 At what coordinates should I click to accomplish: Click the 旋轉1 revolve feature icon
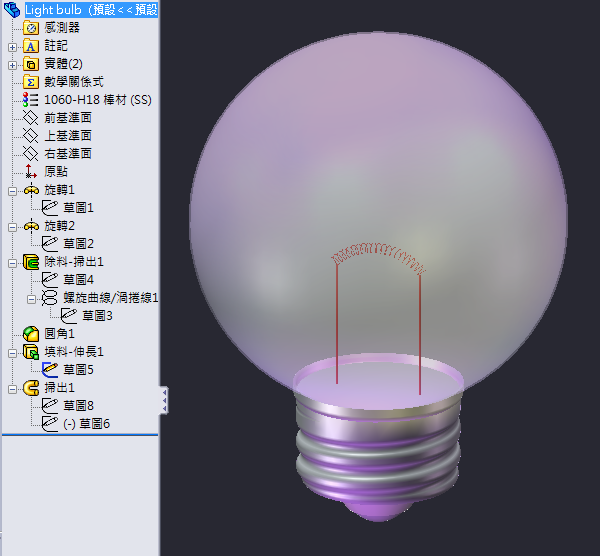pyautogui.click(x=31, y=190)
